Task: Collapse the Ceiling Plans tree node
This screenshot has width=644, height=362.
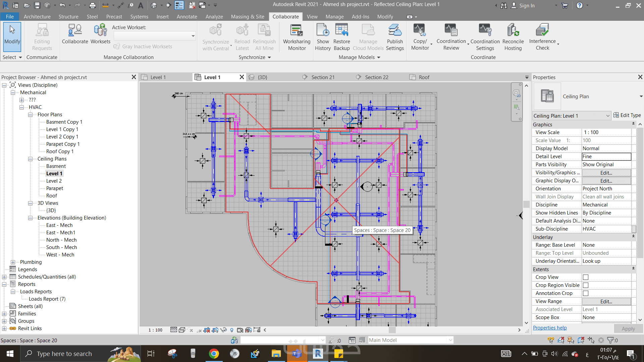Action: click(31, 159)
